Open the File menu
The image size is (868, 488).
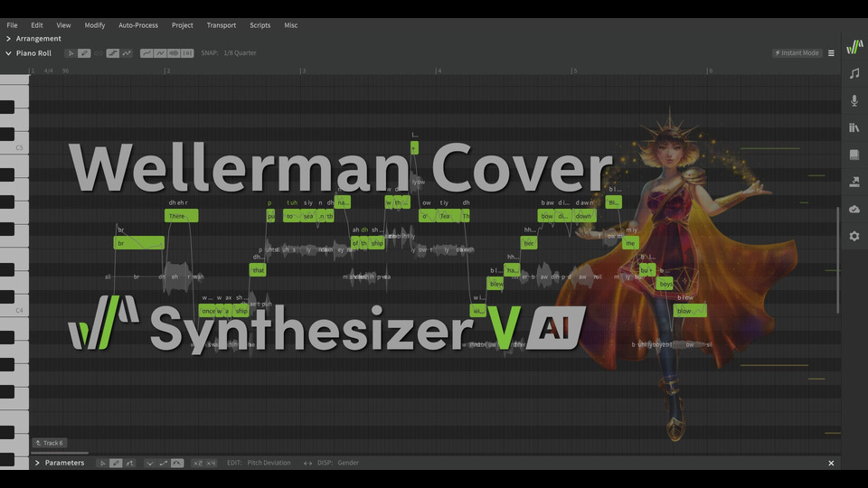(x=12, y=25)
